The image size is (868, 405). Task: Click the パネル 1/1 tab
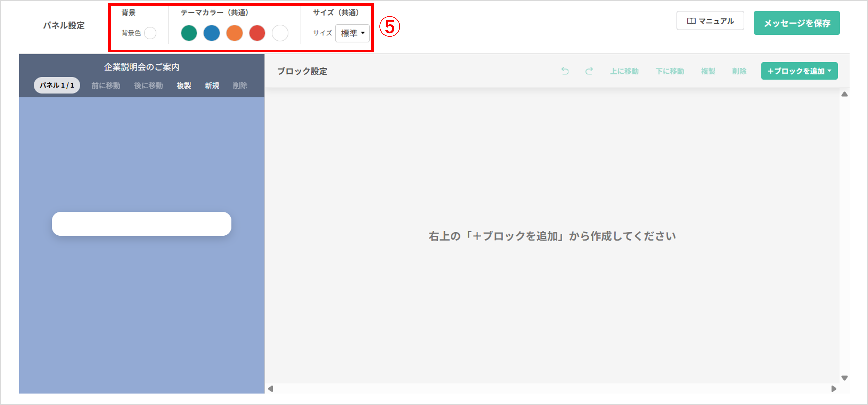[x=57, y=85]
